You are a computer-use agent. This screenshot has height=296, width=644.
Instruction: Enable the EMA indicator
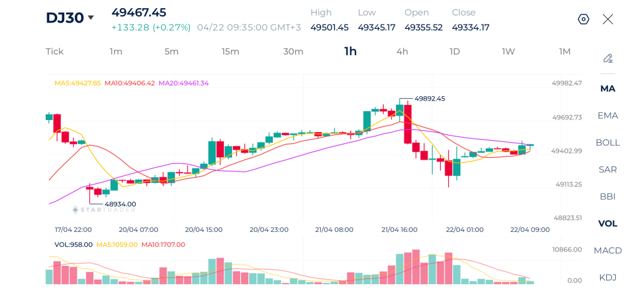(608, 116)
